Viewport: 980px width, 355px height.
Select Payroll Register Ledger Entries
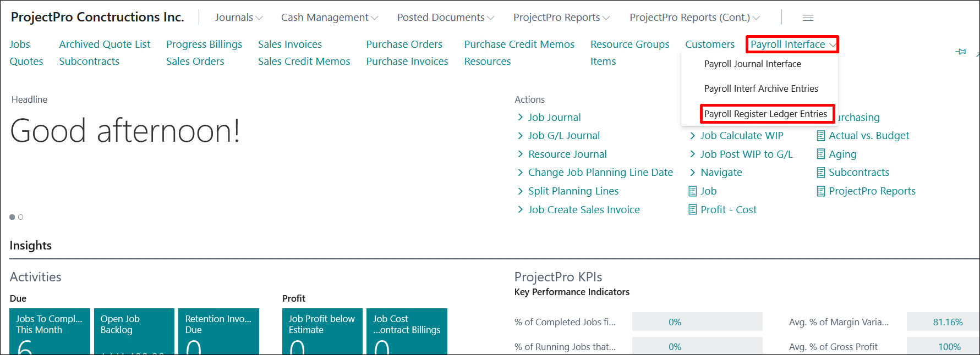point(765,114)
